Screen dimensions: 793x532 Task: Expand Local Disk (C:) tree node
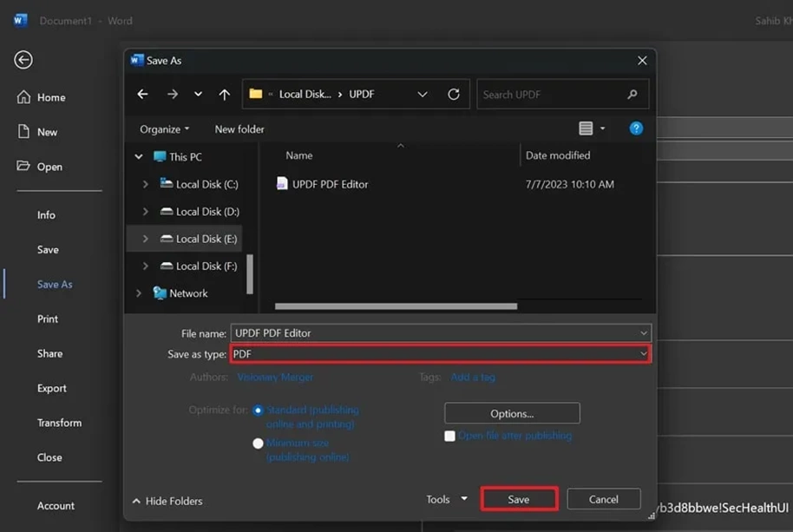pyautogui.click(x=145, y=184)
